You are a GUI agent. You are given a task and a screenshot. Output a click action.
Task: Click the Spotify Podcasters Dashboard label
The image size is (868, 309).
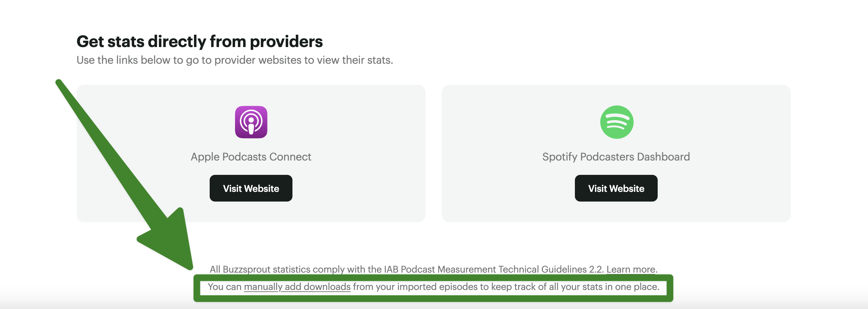[616, 157]
